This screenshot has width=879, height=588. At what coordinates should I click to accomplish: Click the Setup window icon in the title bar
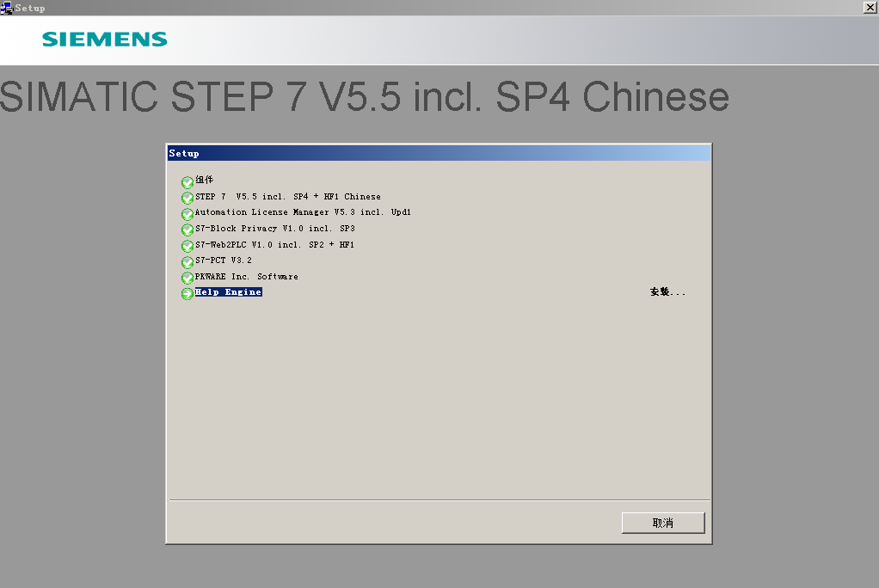(6, 7)
